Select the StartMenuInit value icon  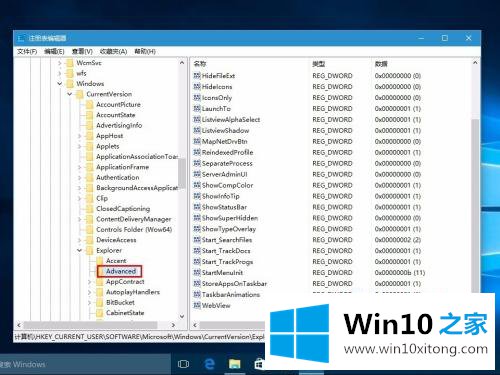(197, 273)
